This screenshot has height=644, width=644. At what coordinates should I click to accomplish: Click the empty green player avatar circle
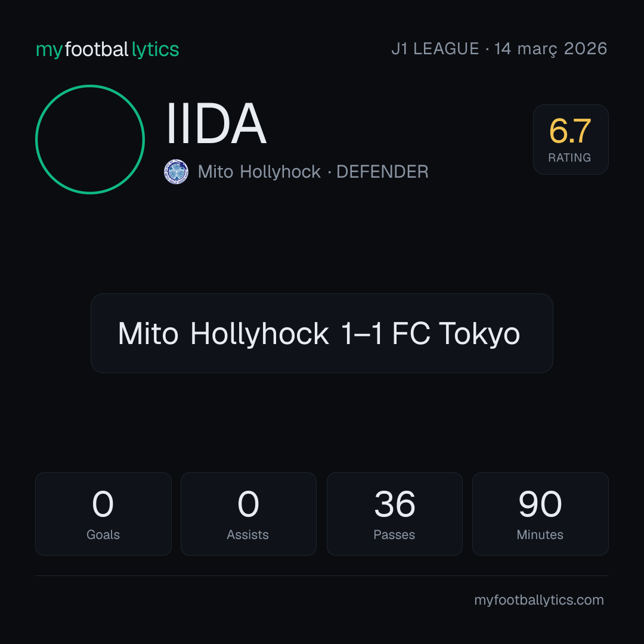[x=90, y=139]
